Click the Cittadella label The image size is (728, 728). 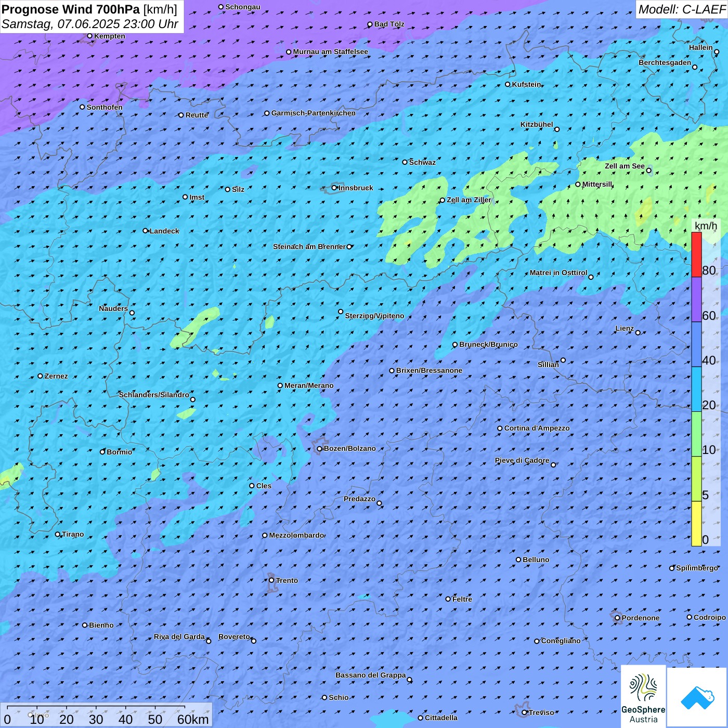[441, 718]
